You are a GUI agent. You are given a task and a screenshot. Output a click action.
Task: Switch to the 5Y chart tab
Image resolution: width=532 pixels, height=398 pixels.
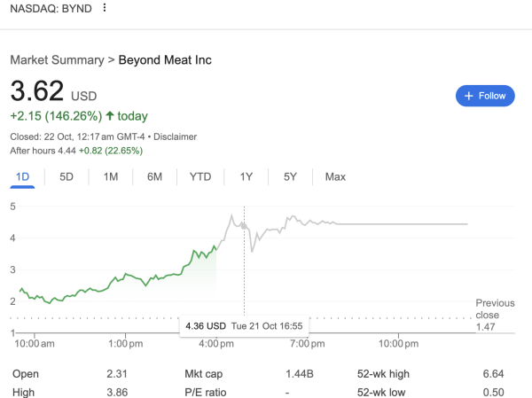[290, 176]
